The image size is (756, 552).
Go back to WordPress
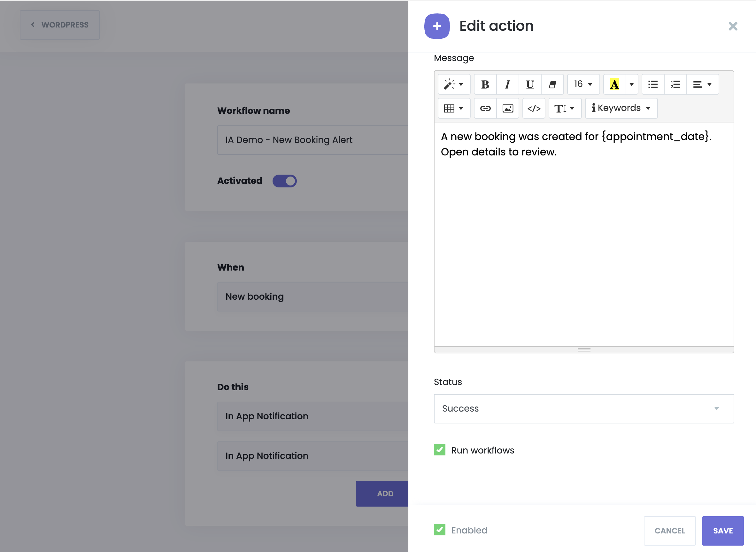[60, 25]
